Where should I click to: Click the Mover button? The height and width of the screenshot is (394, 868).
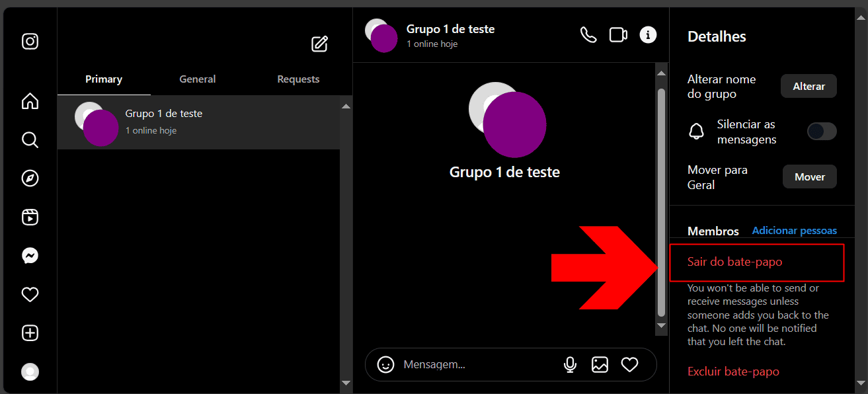coord(810,177)
